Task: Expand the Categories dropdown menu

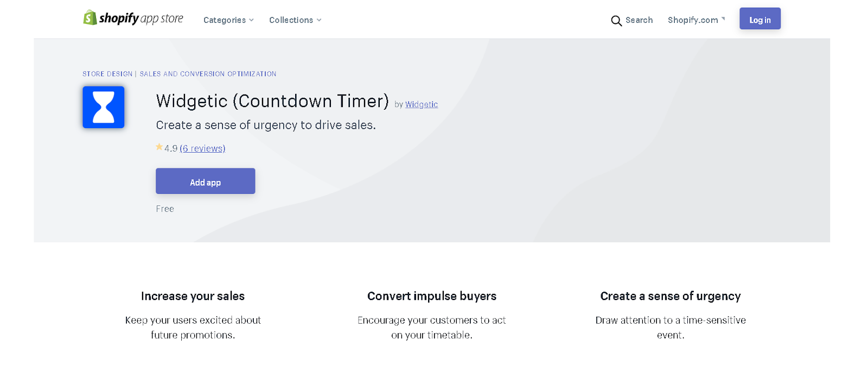Action: click(x=228, y=20)
